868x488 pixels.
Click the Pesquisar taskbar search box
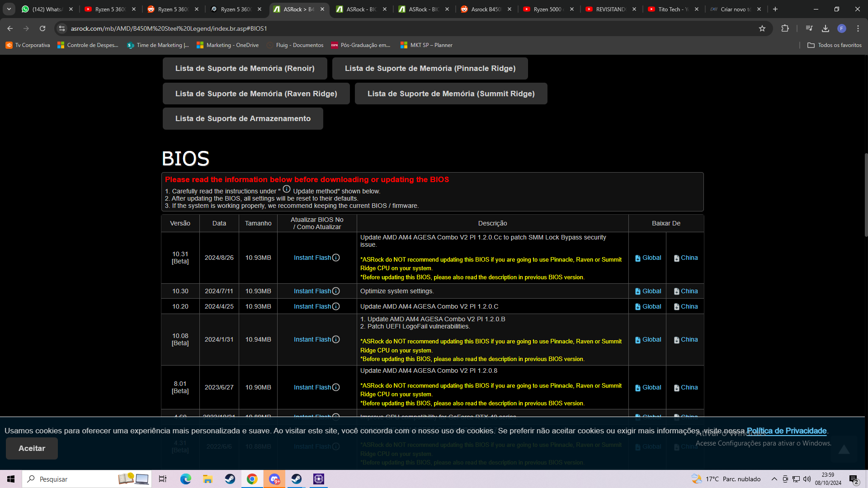click(x=86, y=479)
